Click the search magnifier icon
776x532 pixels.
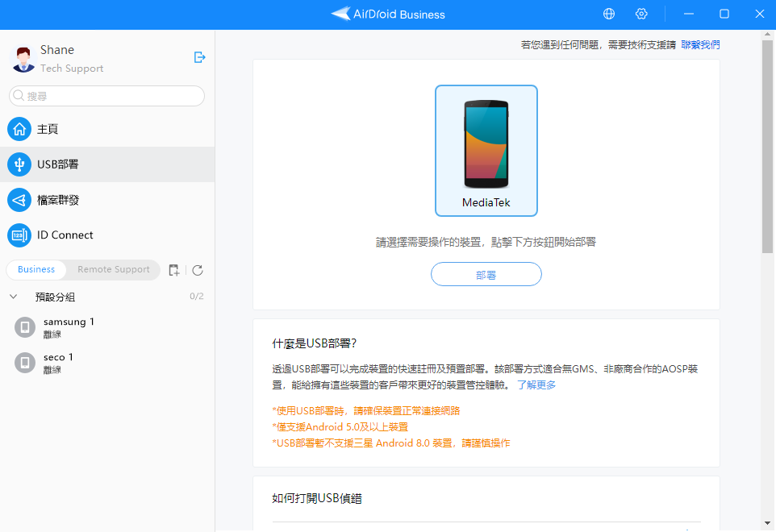(x=19, y=95)
